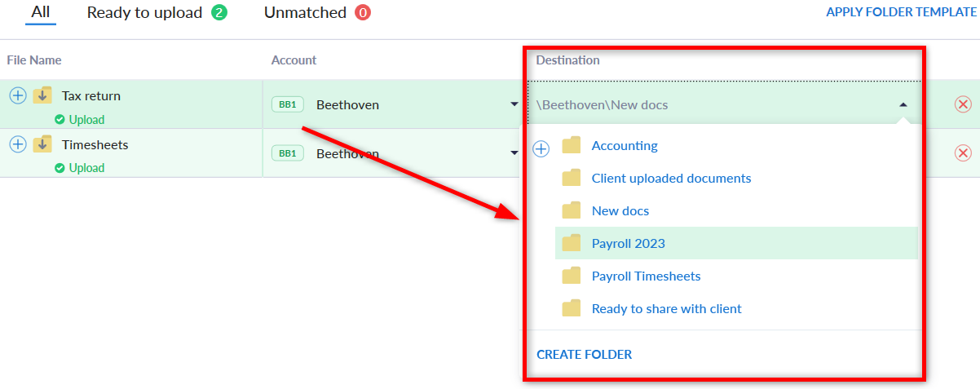Click CREATE FOLDER link
980x389 pixels.
tap(584, 354)
